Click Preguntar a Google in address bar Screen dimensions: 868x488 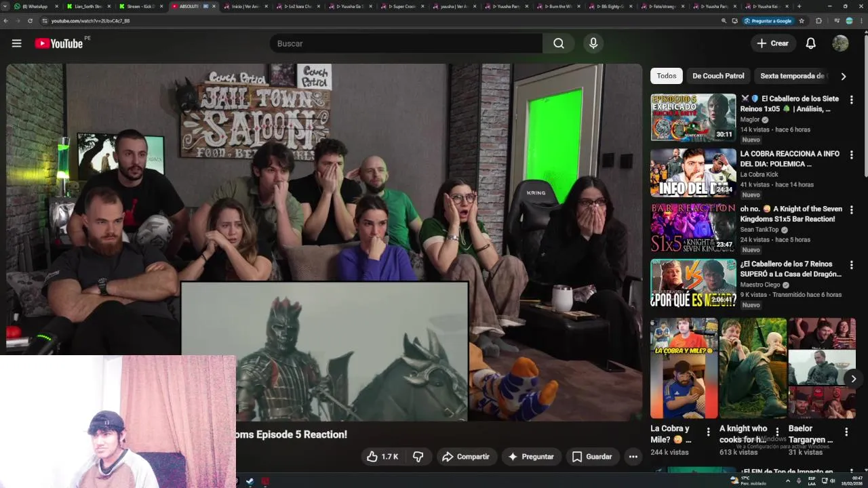pos(768,21)
